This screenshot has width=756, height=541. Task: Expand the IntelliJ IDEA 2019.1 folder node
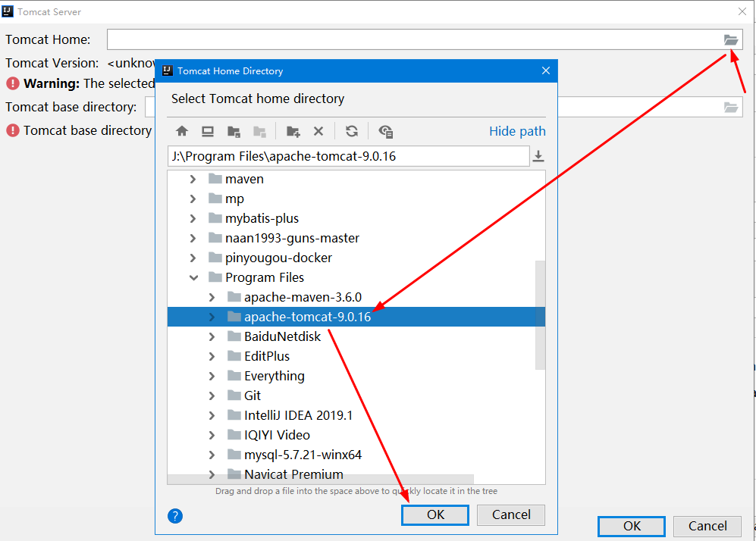pos(212,416)
